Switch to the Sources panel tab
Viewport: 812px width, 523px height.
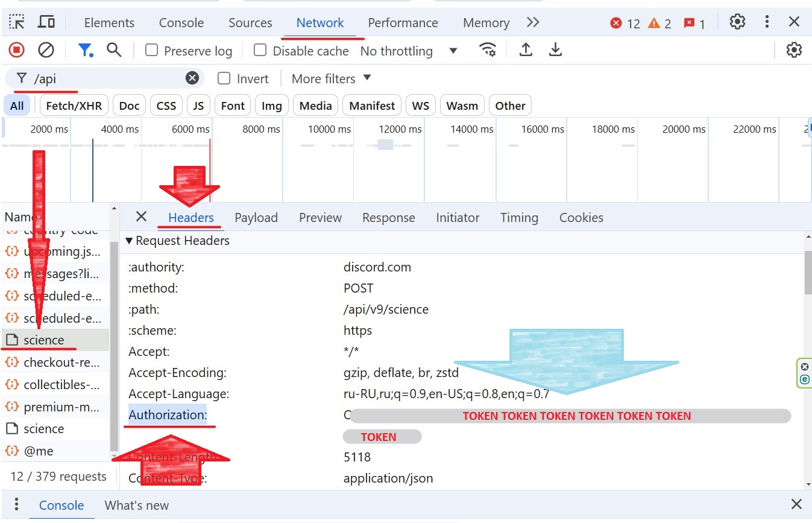tap(250, 23)
